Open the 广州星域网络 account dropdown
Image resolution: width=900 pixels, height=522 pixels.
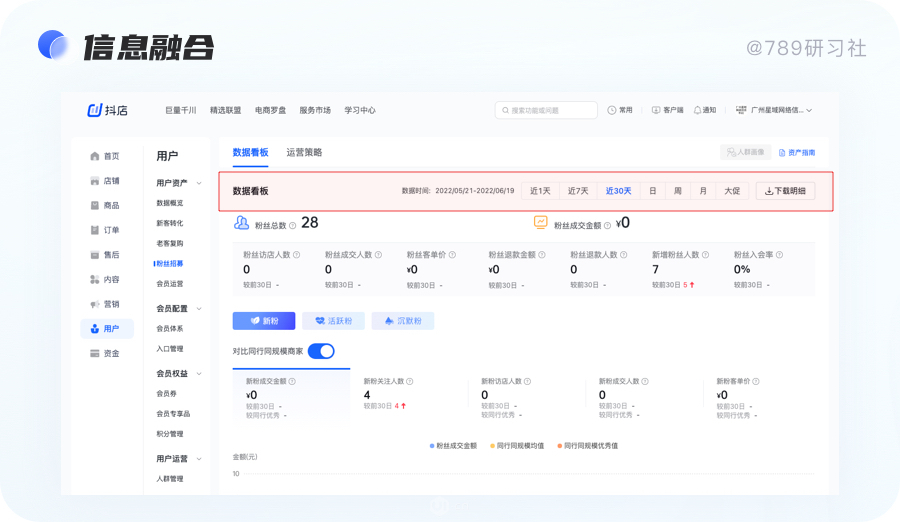(774, 110)
